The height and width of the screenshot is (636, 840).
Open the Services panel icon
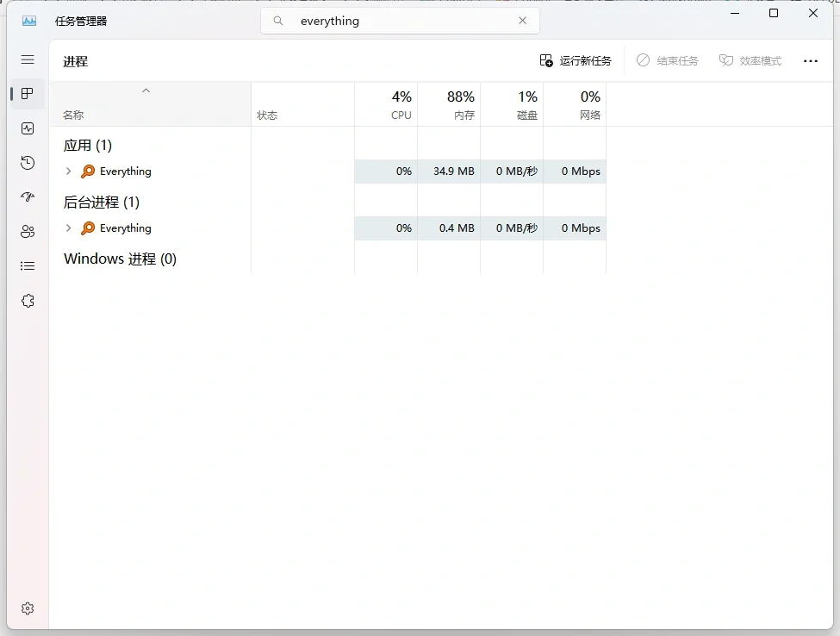pyautogui.click(x=27, y=300)
